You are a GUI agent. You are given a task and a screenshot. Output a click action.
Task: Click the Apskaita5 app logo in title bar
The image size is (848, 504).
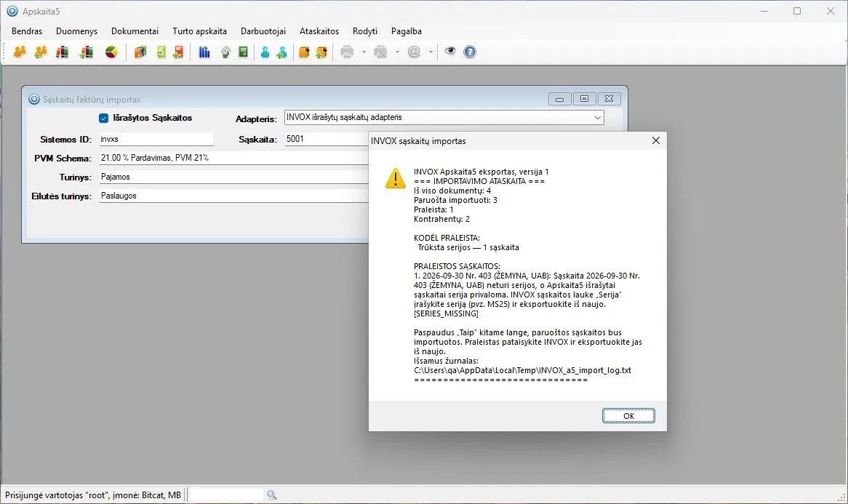(x=12, y=11)
